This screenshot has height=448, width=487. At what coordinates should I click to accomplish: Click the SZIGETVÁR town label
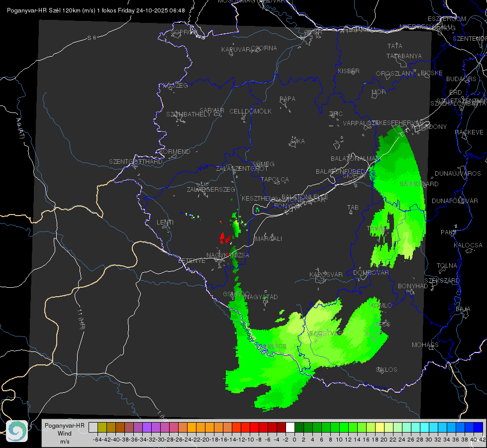[x=325, y=334]
